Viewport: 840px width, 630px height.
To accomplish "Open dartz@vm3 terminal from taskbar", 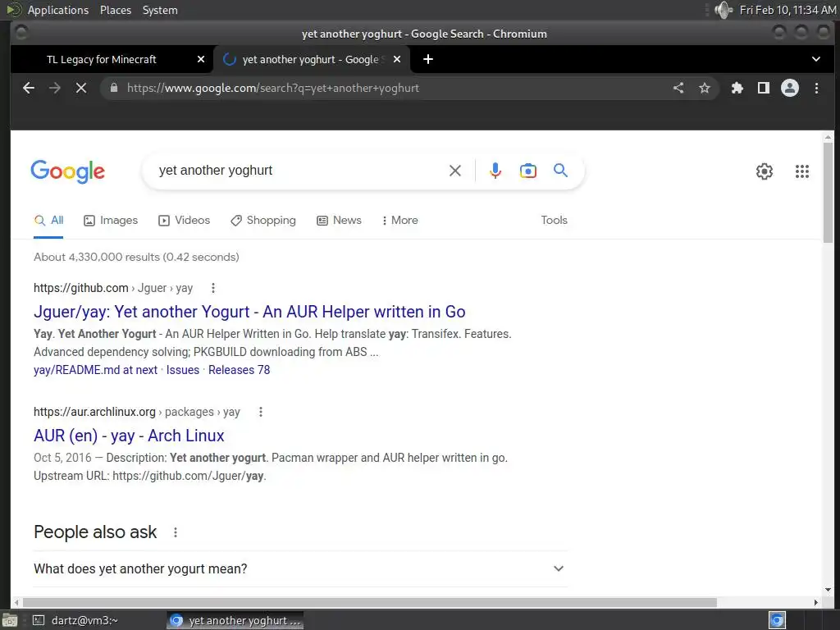I will click(x=75, y=620).
